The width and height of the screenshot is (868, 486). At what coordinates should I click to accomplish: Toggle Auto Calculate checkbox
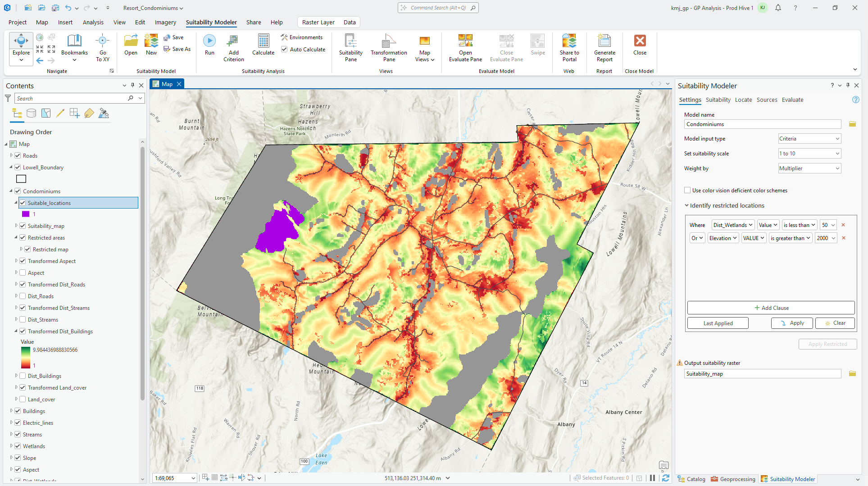[x=284, y=50]
